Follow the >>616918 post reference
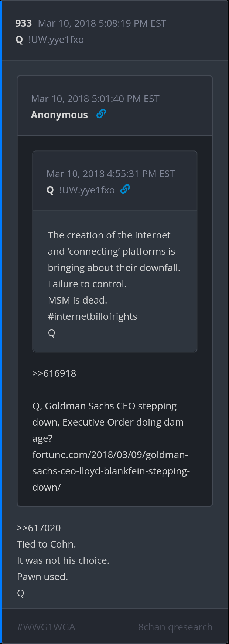Screen dimensions: 229x644 coord(54,373)
